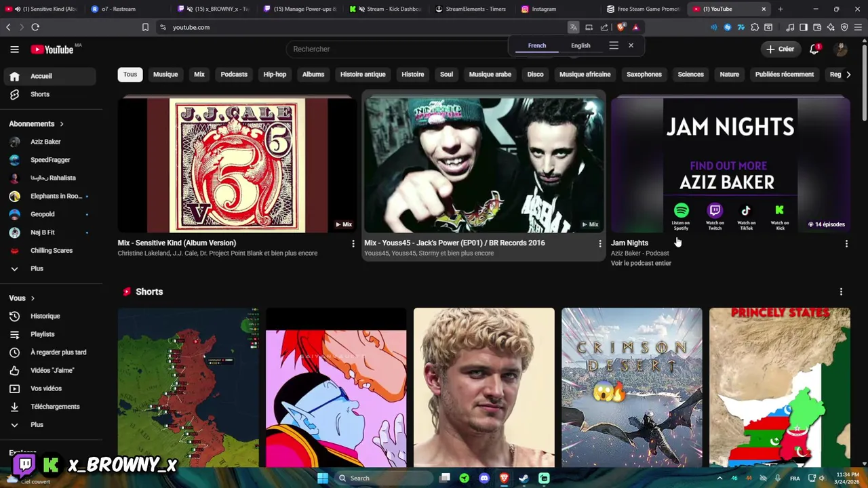Open YouTube notifications bell

click(x=814, y=49)
